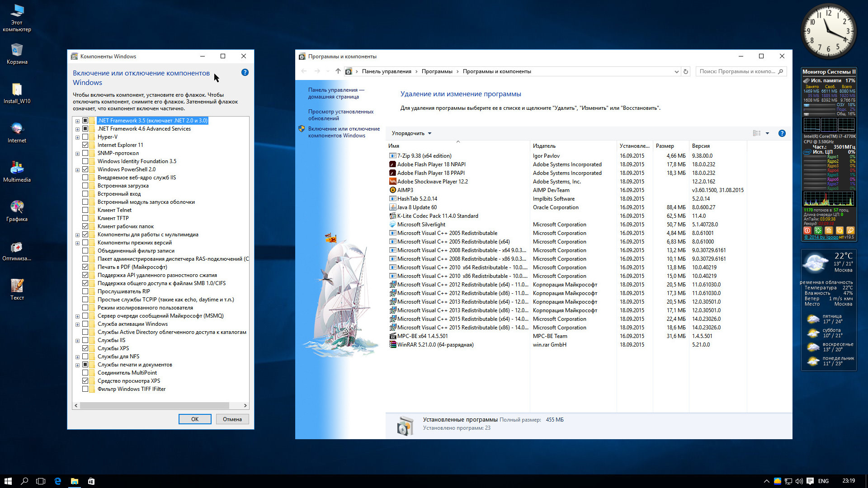Select the Install_W10 desktop icon

click(x=17, y=93)
